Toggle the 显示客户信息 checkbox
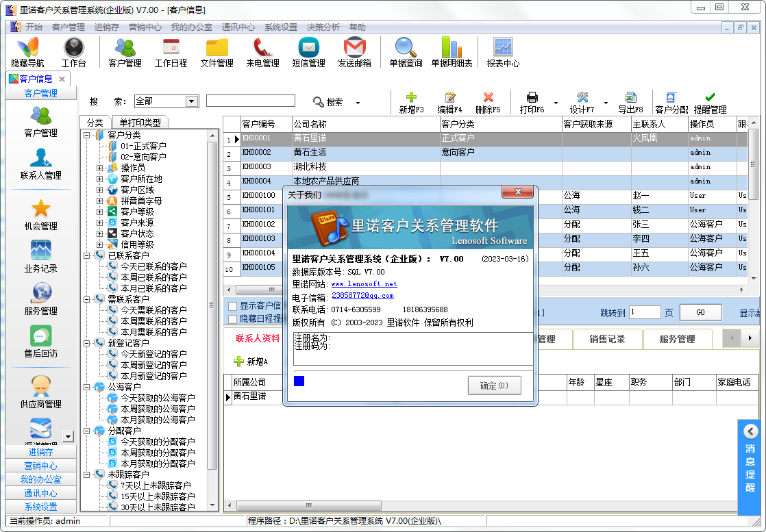This screenshot has width=766, height=532. point(233,306)
